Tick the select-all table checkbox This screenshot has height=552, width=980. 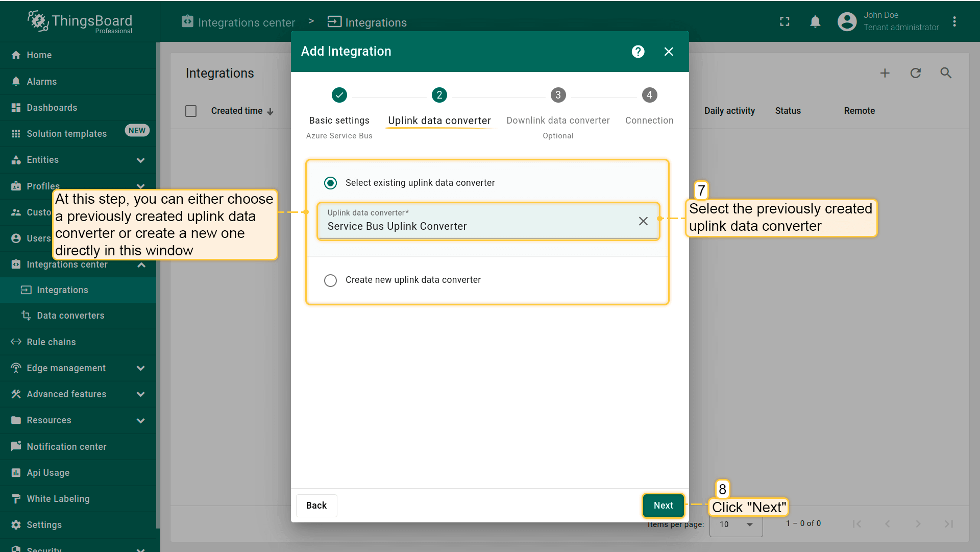coord(191,111)
